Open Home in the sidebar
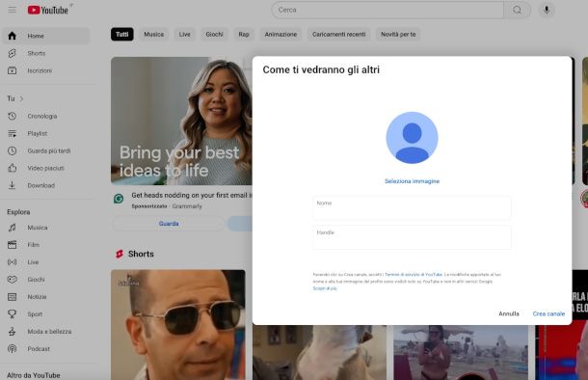Screen dimensions: 588x380 [46, 36]
